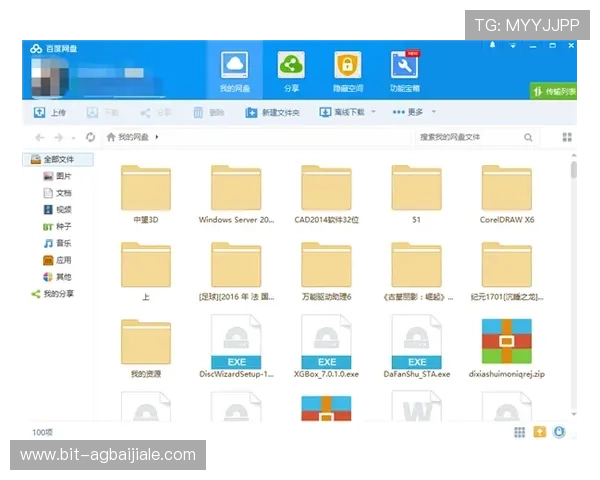Click the 百度网盘 logo
Screen dimensions: 600x480
coord(54,49)
